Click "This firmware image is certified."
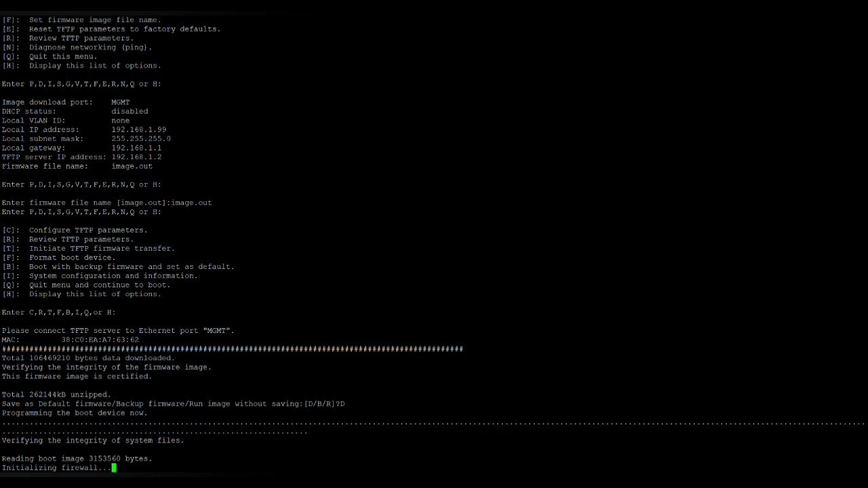Image resolution: width=868 pixels, height=488 pixels. pos(77,376)
